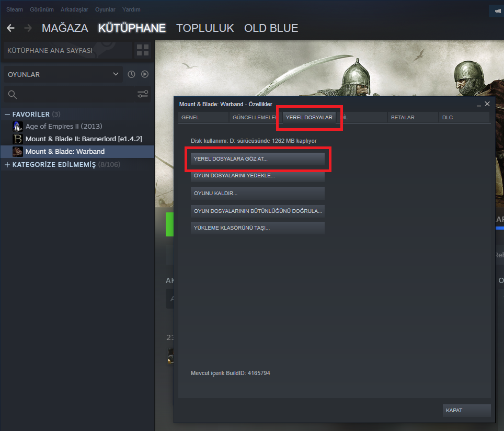Screen dimensions: 504x431
Task: Open the Arkadaşlar menu
Action: (x=74, y=9)
